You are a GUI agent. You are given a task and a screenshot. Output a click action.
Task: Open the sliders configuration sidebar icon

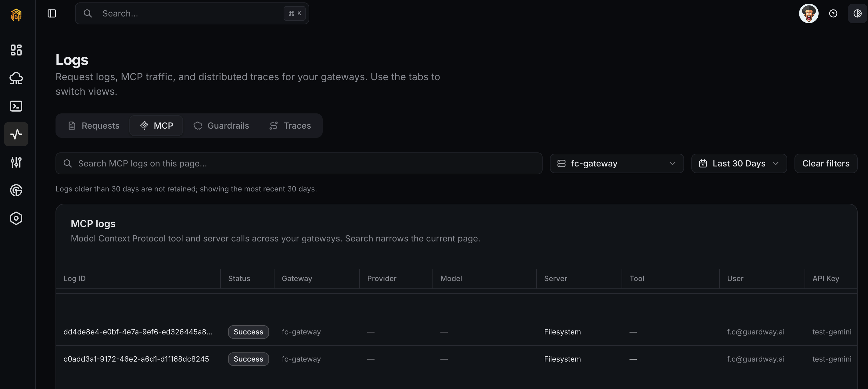point(16,162)
